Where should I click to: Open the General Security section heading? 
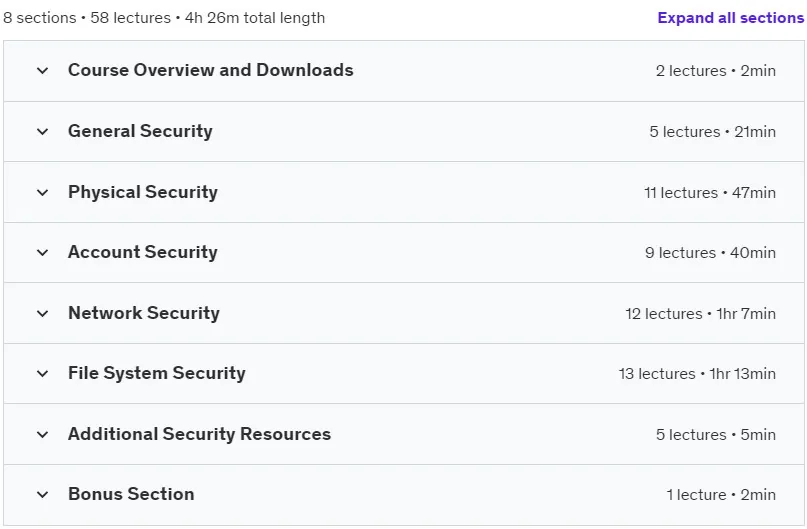pyautogui.click(x=140, y=131)
